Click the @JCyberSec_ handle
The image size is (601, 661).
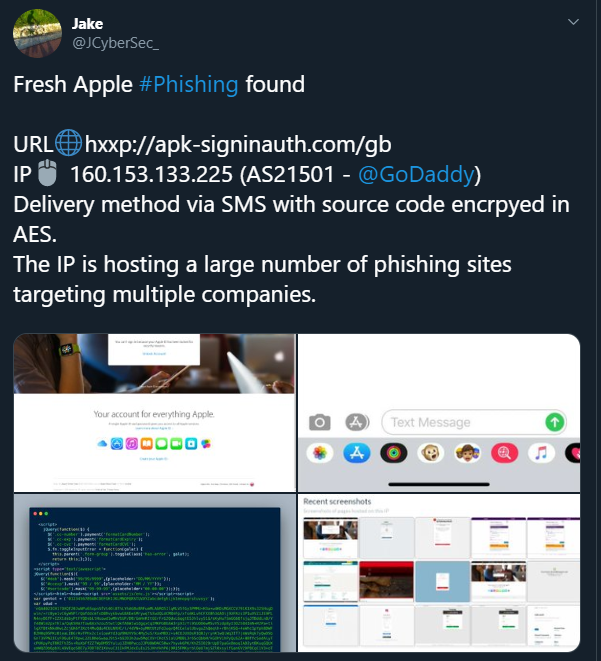tap(115, 43)
